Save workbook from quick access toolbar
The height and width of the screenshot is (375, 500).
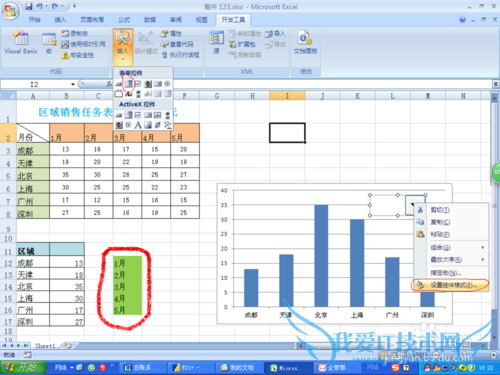coord(29,6)
